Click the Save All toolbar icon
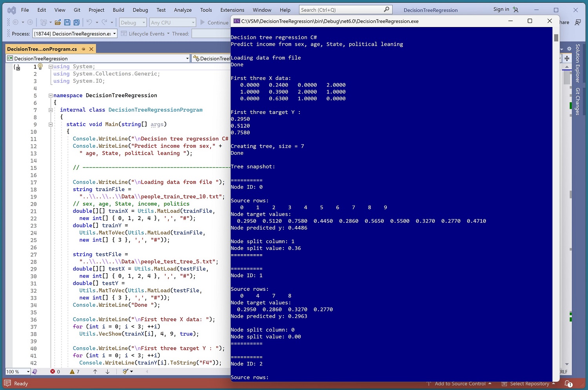This screenshot has width=588, height=390. pyautogui.click(x=76, y=23)
